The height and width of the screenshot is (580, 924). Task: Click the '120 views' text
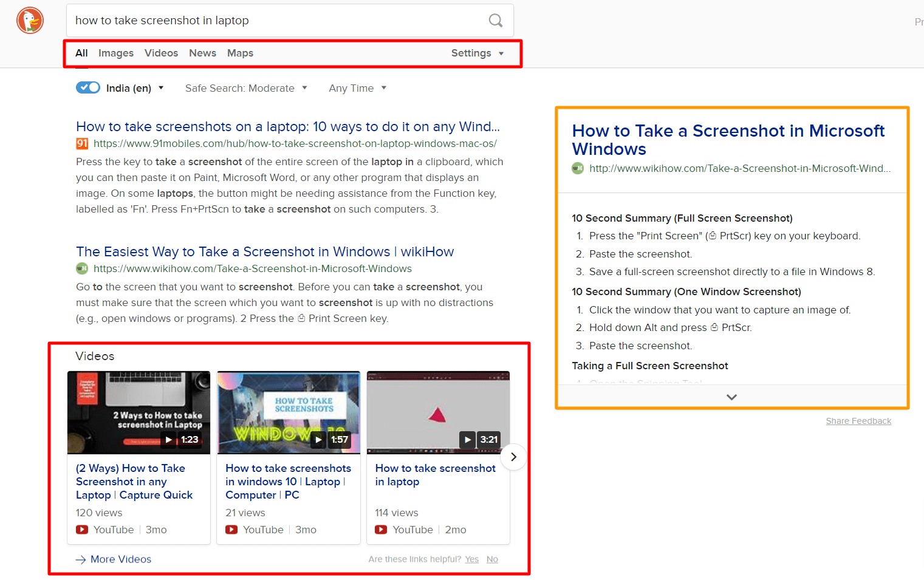99,513
